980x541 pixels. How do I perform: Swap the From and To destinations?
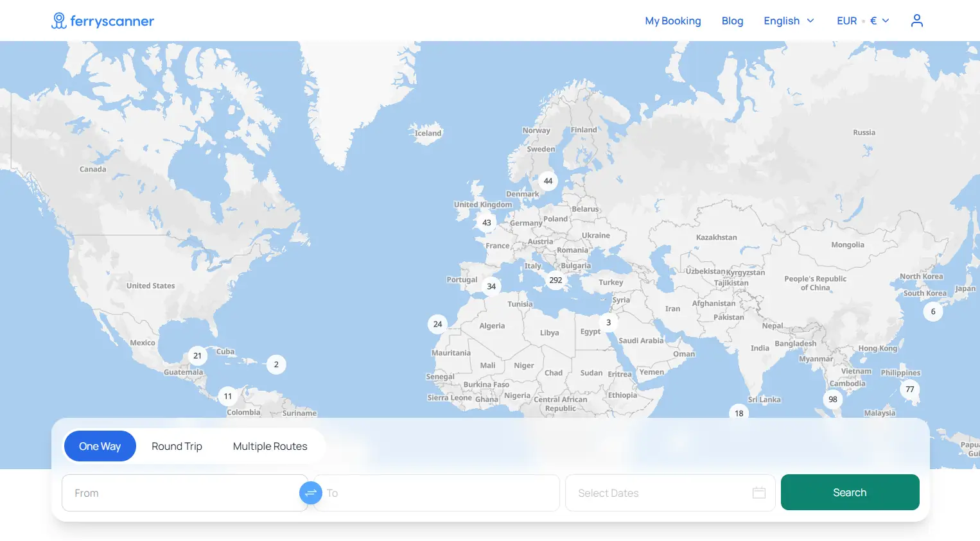click(311, 493)
